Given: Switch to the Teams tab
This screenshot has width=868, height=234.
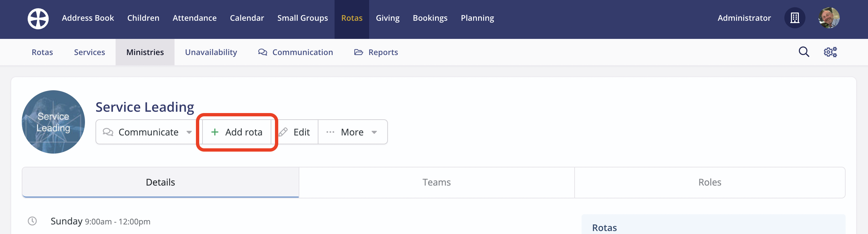Looking at the screenshot, I should (x=436, y=182).
